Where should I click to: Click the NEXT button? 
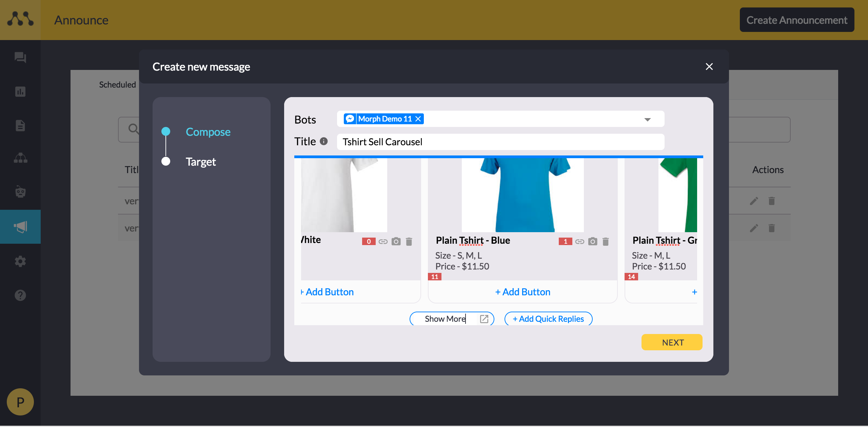(672, 342)
